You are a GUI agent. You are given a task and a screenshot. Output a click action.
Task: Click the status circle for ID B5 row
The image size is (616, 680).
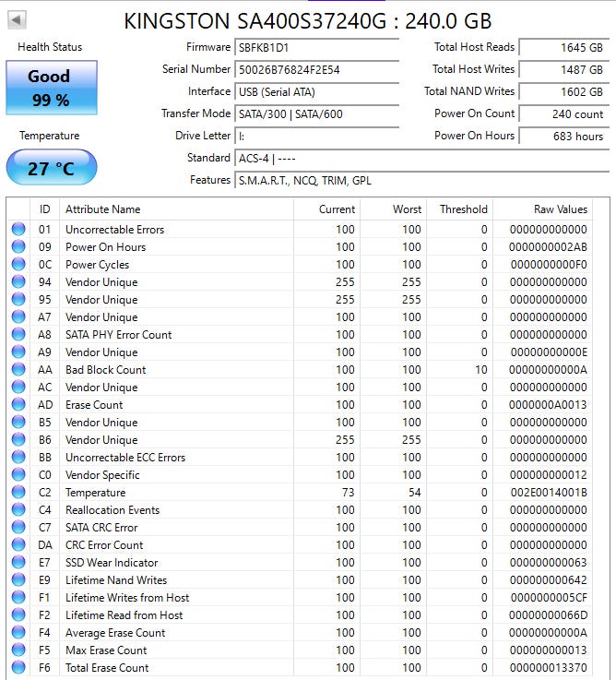click(x=18, y=422)
